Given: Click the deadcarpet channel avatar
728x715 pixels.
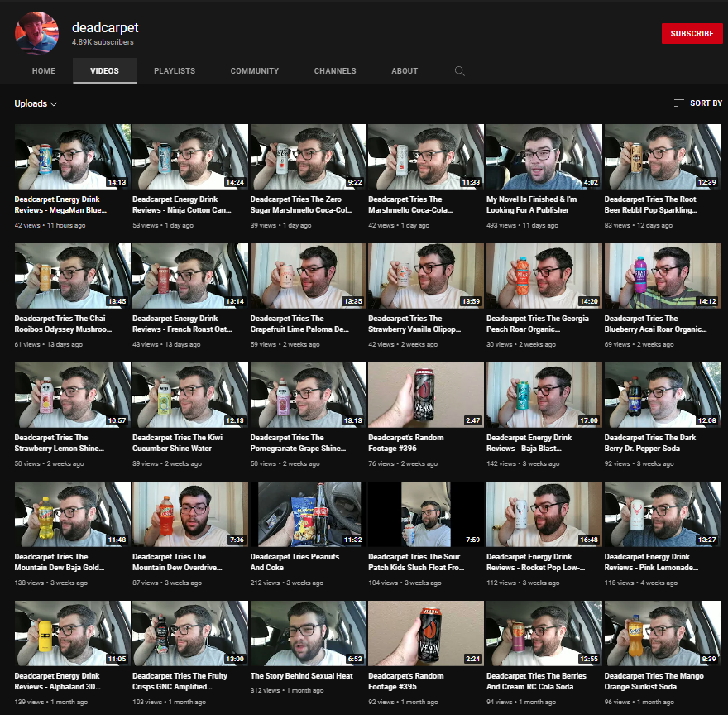Looking at the screenshot, I should click(x=37, y=33).
